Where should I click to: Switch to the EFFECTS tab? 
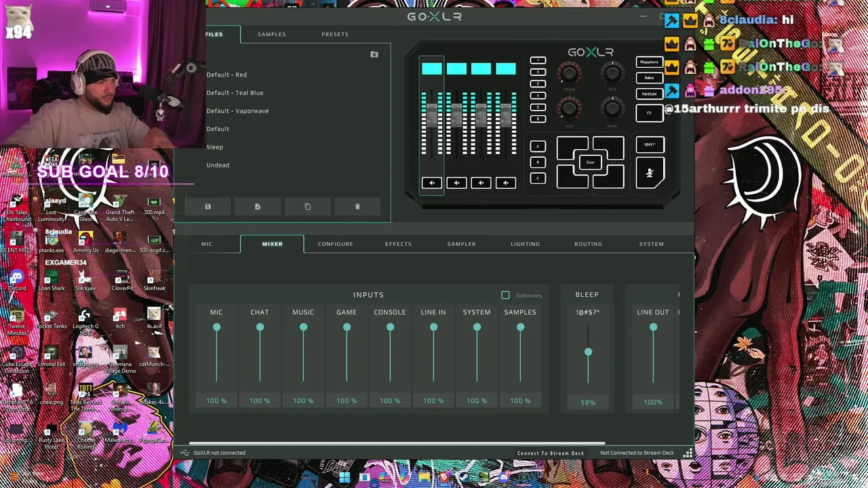[399, 244]
